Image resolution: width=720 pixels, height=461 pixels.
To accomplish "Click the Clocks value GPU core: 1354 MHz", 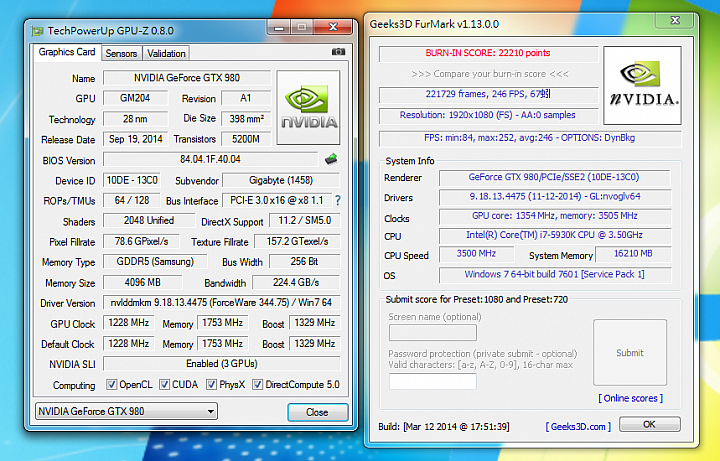I will [554, 215].
